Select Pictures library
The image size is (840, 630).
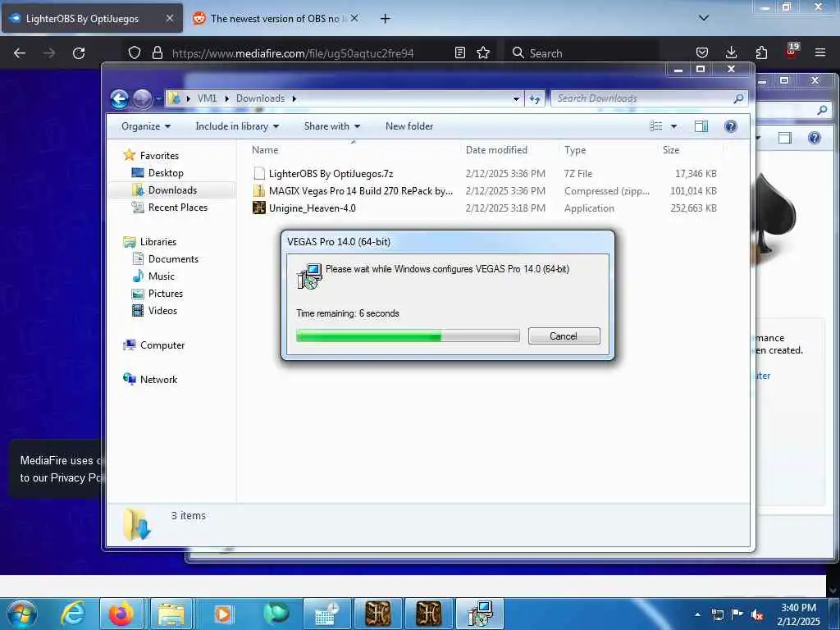click(x=166, y=294)
